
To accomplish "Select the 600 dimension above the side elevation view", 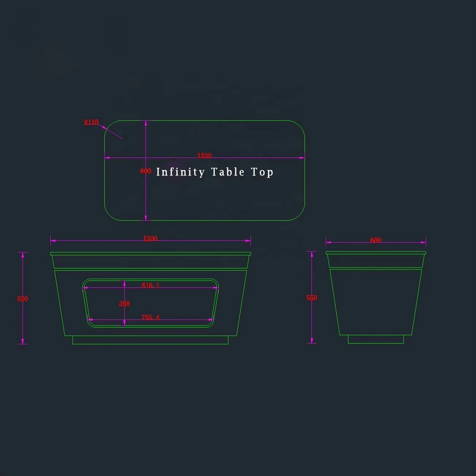I will coord(376,240).
